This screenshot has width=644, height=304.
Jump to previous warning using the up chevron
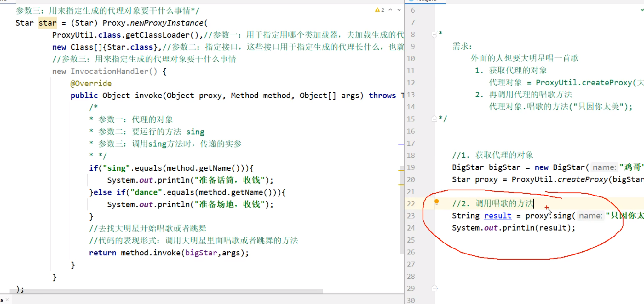[x=391, y=10]
